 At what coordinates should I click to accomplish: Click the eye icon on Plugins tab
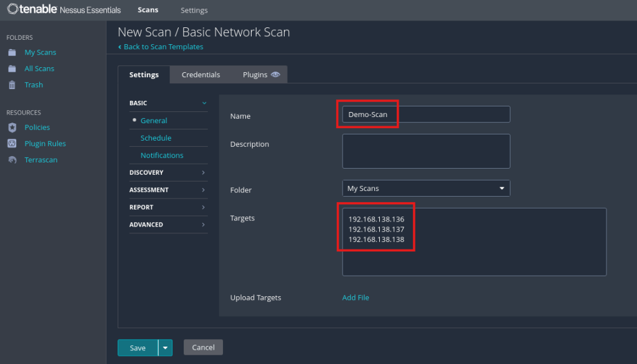[x=275, y=75]
